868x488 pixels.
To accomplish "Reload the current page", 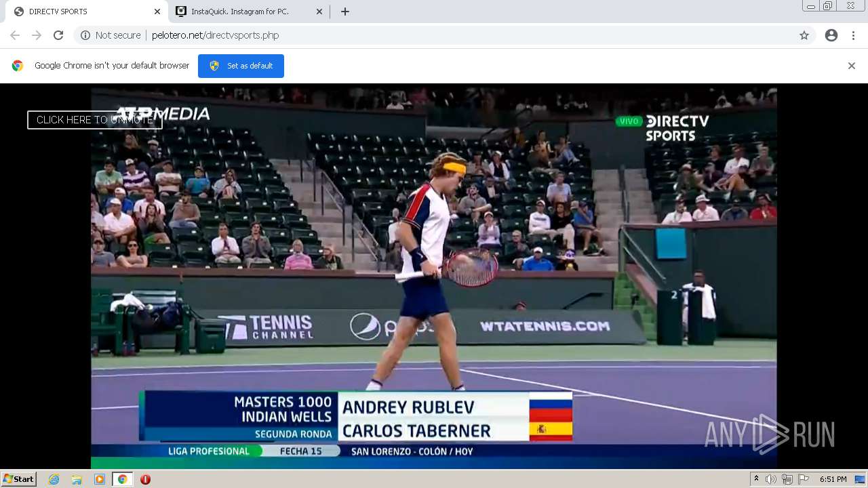I will pyautogui.click(x=58, y=35).
